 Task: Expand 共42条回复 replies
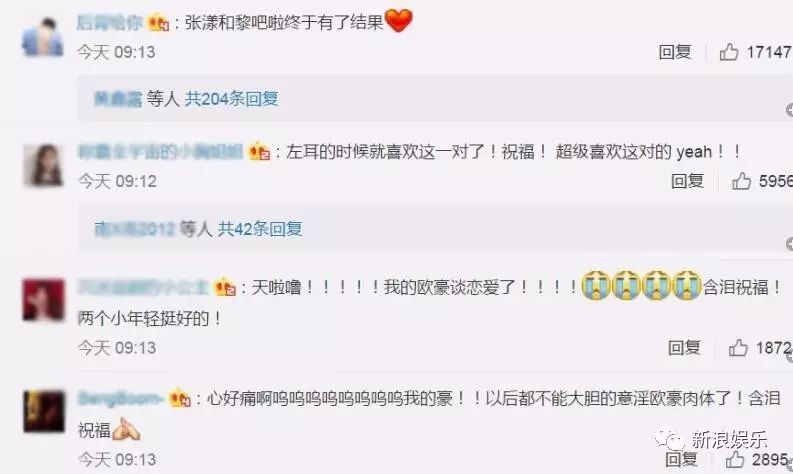coord(260,229)
